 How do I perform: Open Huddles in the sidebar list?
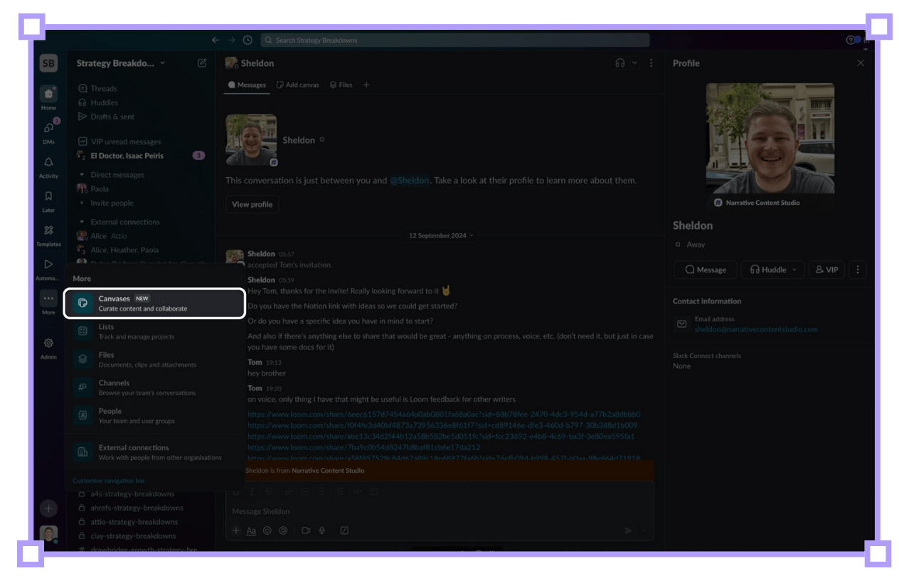click(104, 102)
